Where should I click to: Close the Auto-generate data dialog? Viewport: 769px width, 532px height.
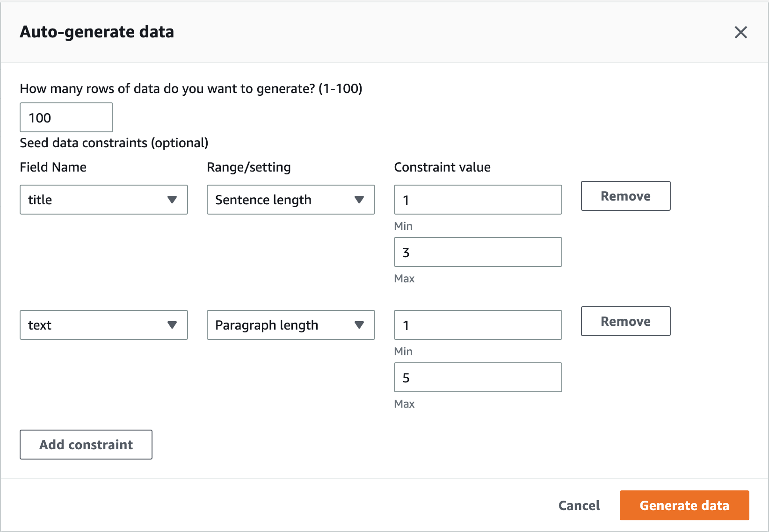coord(741,32)
